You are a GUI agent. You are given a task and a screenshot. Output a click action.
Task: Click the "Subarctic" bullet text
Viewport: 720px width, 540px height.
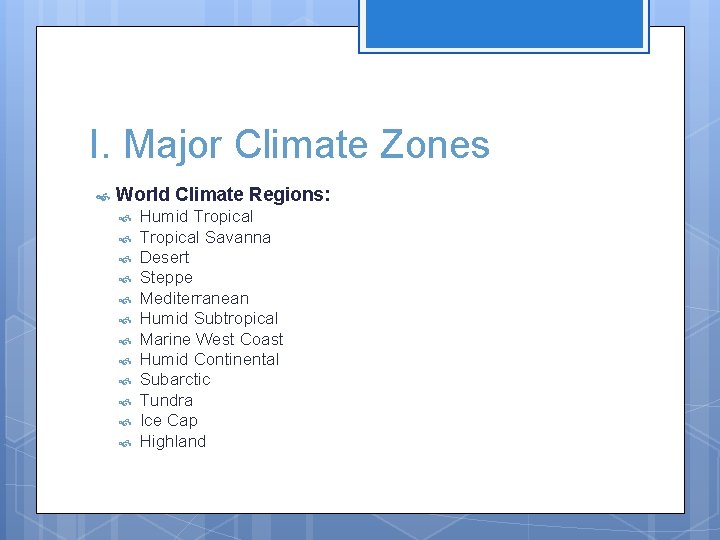[x=175, y=380]
